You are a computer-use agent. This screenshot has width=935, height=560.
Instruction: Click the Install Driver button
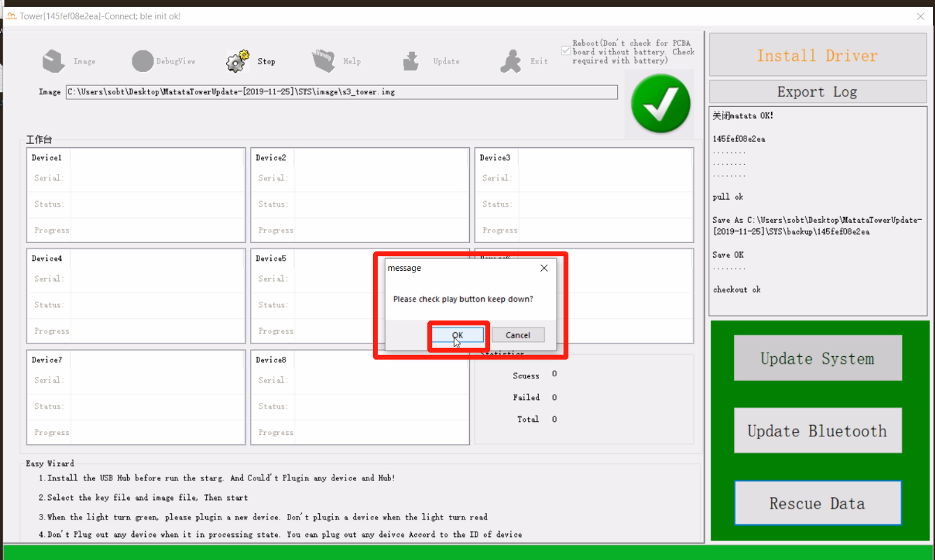click(817, 55)
